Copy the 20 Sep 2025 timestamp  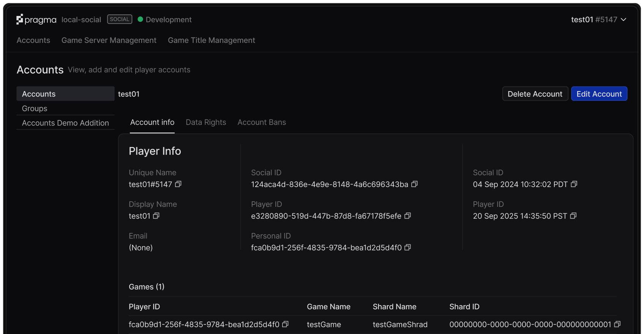coord(573,216)
